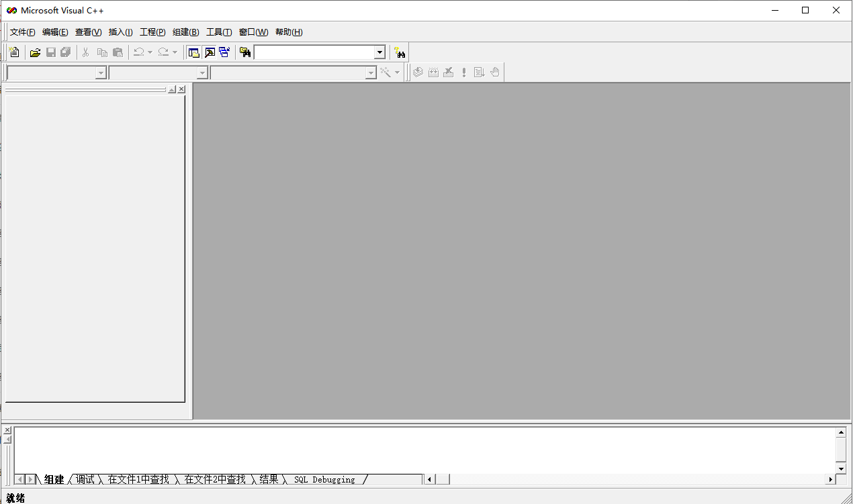Open an existing file
Viewport: 853px width, 504px height.
point(35,52)
